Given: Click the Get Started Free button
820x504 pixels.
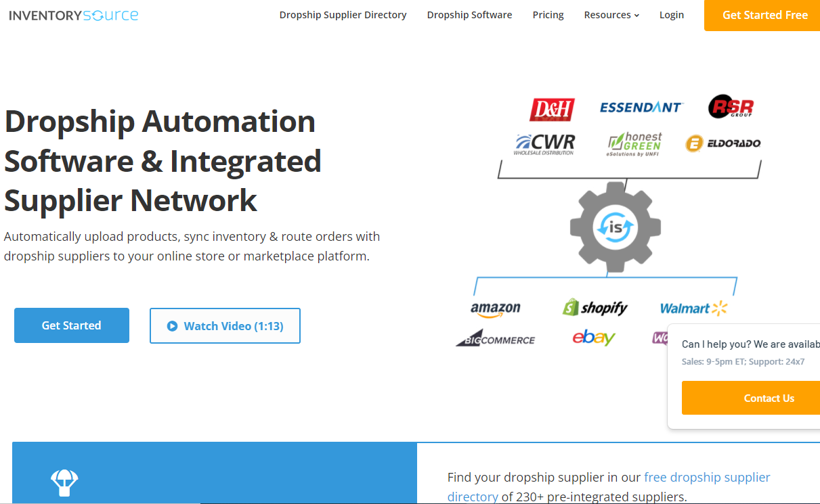Looking at the screenshot, I should 762,15.
